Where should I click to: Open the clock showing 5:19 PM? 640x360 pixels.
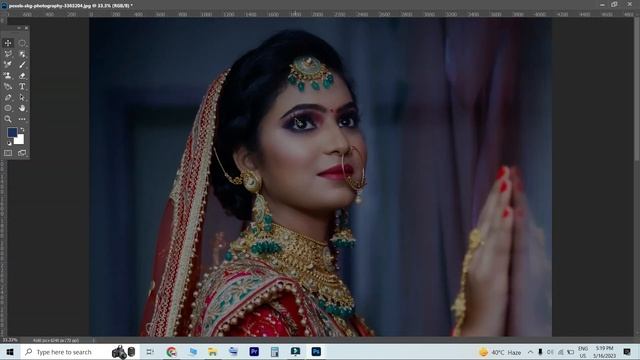[x=604, y=352]
